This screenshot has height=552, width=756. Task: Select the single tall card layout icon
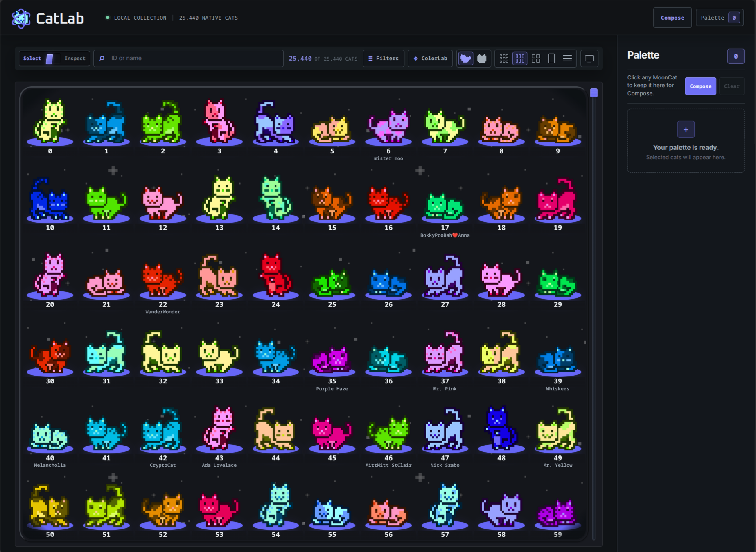click(x=552, y=59)
